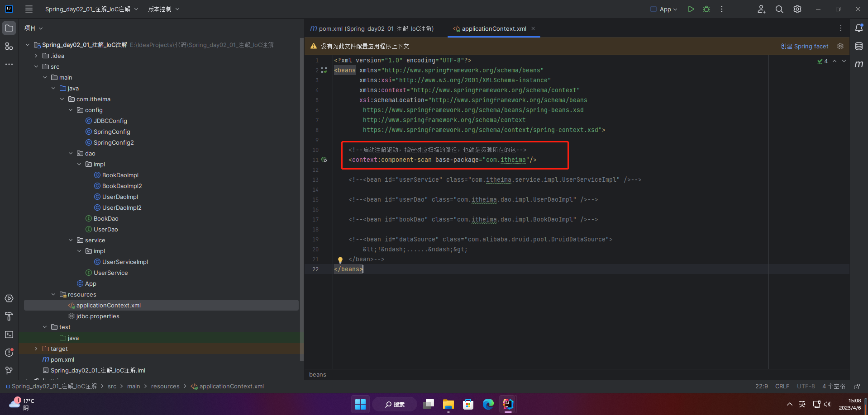Jump to next highlighted problem arrow

(844, 61)
